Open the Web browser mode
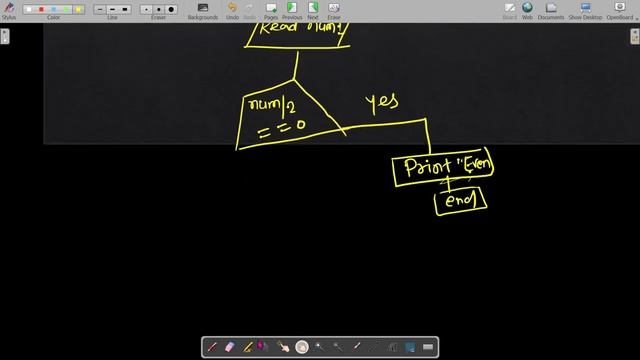 527,11
